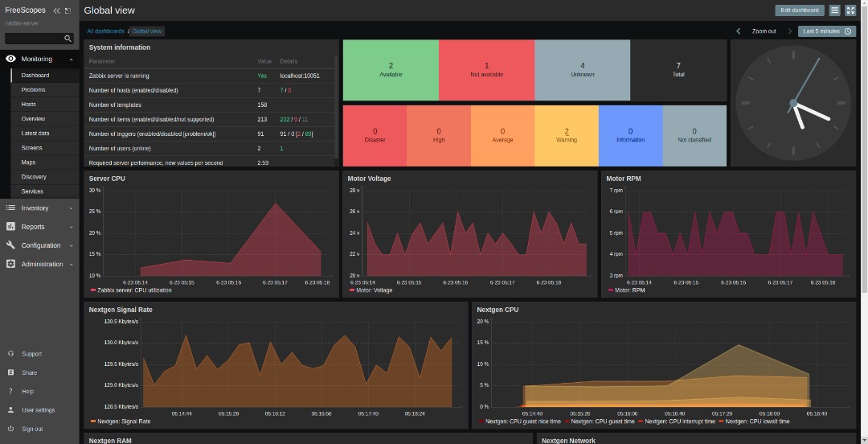Click the hide-sidebar icon next to FreeScopes

[68, 10]
